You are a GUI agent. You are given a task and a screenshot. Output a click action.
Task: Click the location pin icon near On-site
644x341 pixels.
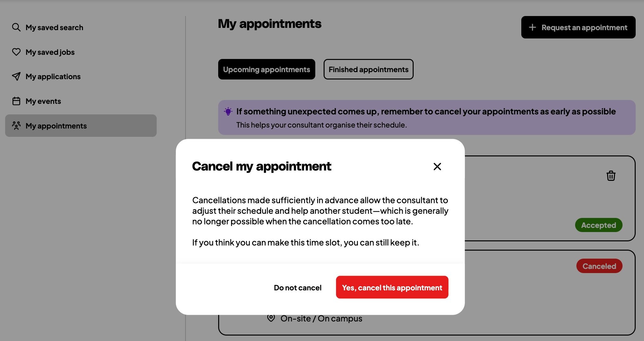tap(271, 318)
